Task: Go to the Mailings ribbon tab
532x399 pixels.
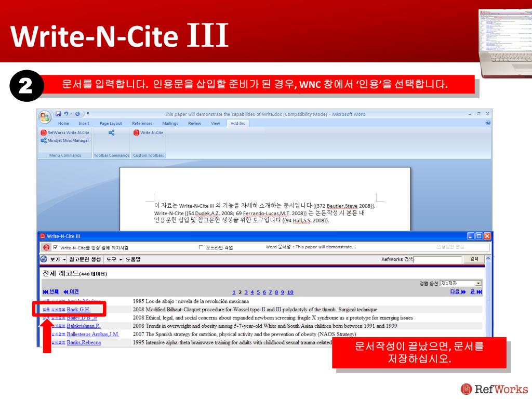Action: (170, 124)
